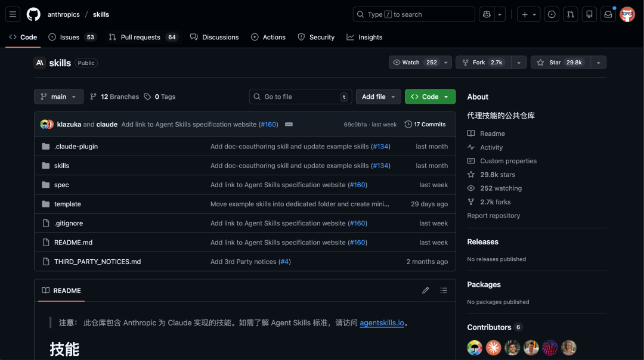The image size is (644, 360).
Task: Open klazuka author link
Action: (x=69, y=125)
